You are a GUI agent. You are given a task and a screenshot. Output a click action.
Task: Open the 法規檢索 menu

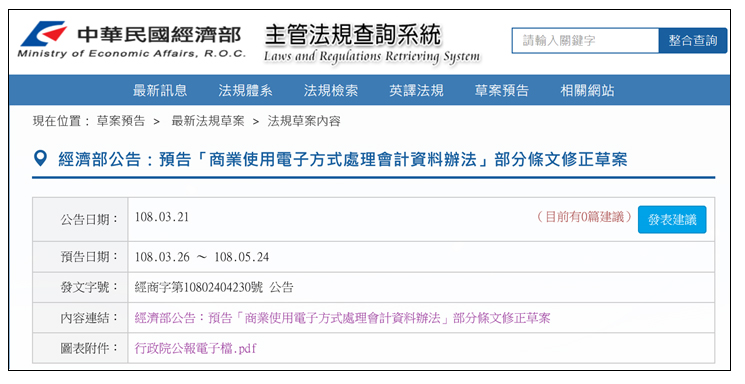(x=331, y=90)
